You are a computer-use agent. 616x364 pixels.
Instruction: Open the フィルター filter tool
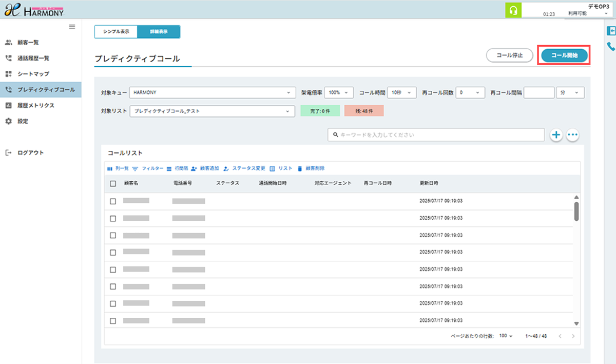[x=148, y=168]
